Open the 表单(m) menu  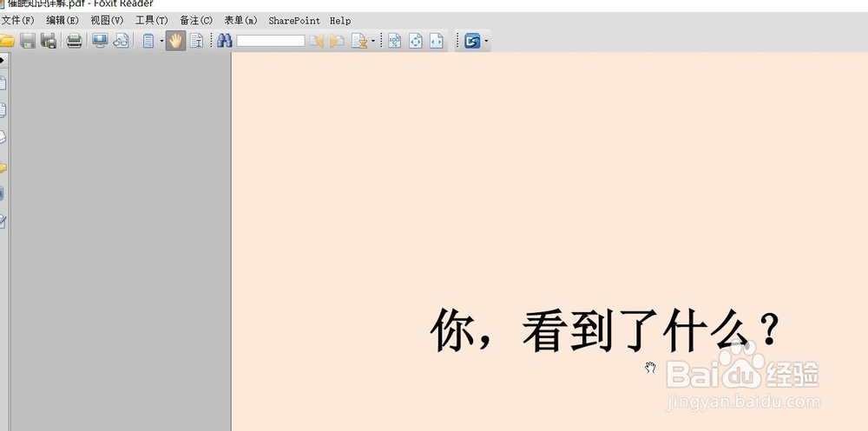click(x=240, y=21)
